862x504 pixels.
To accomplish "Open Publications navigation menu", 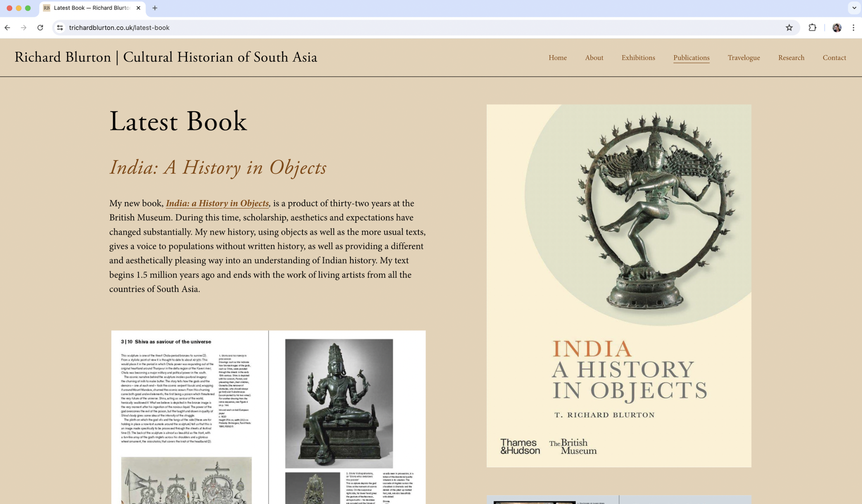I will tap(691, 58).
